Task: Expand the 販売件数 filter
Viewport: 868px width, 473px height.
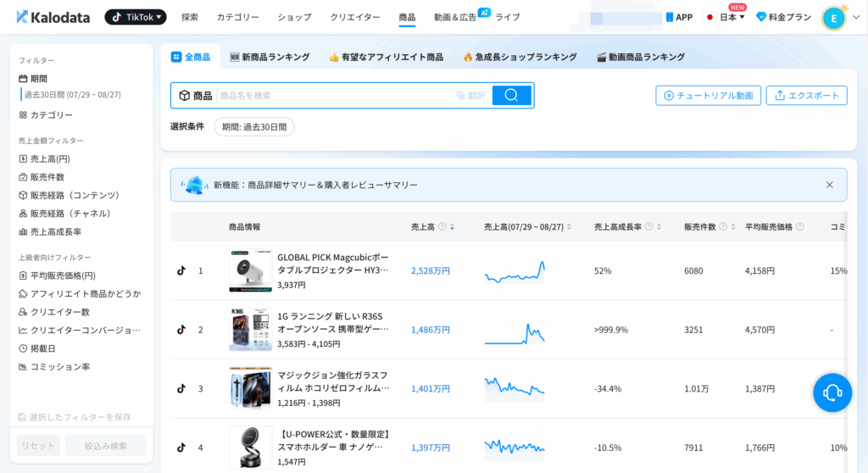Action: click(x=42, y=177)
